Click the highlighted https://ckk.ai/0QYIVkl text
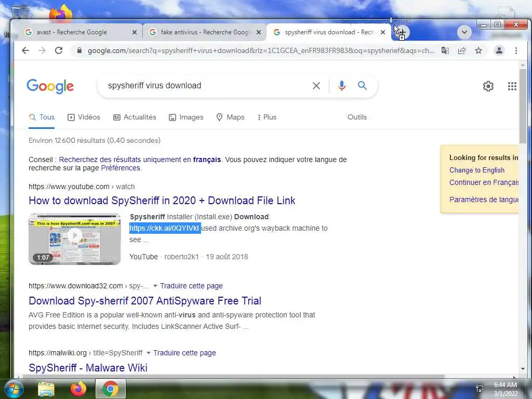532x399 pixels. (x=165, y=229)
